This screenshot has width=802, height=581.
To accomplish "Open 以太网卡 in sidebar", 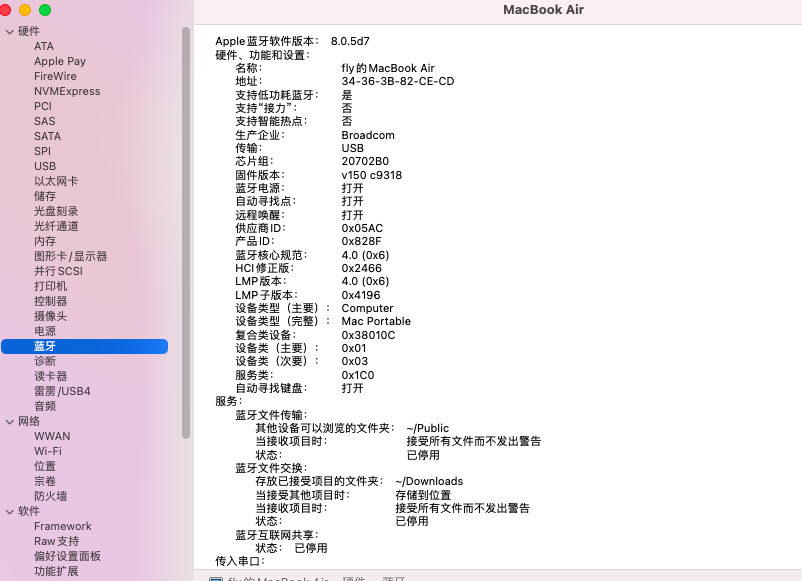I will tap(56, 181).
